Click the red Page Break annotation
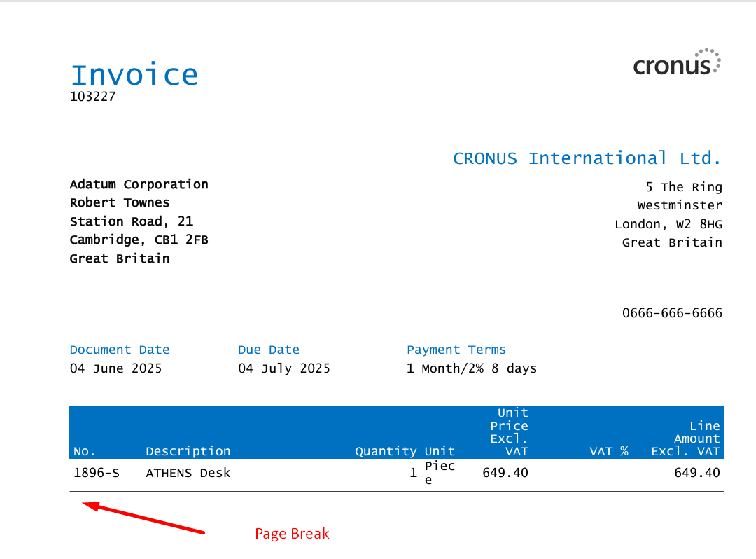This screenshot has width=756, height=559. tap(292, 533)
